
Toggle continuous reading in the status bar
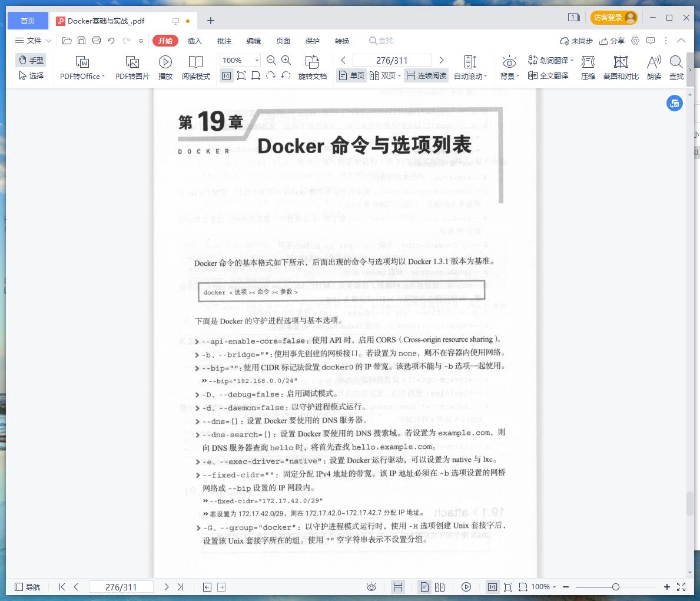point(398,587)
